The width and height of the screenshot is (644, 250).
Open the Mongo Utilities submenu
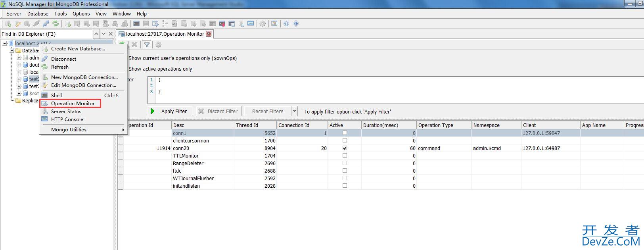point(83,129)
